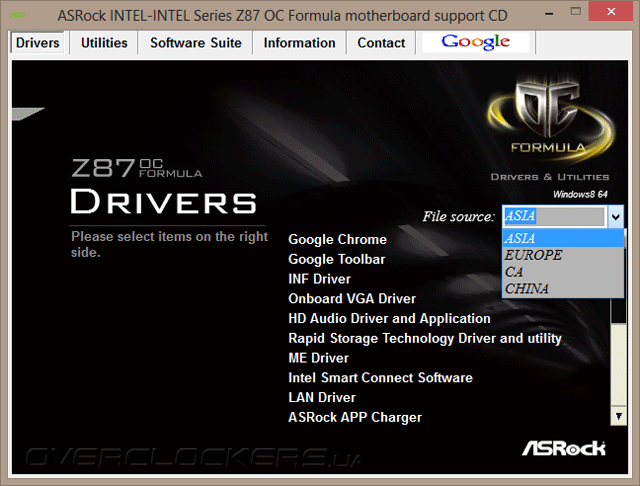Viewport: 640px width, 486px height.
Task: Choose Onboard VGA Driver
Action: [352, 299]
